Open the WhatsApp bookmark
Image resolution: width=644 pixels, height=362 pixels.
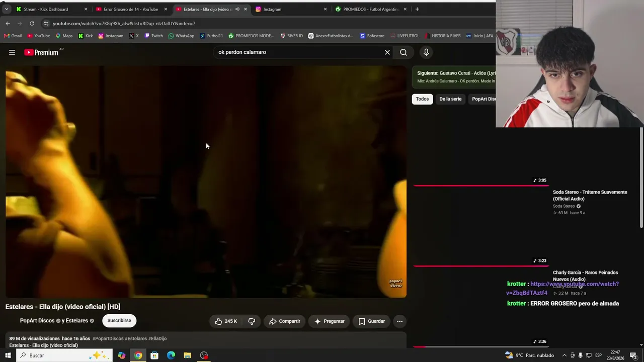(181, 36)
